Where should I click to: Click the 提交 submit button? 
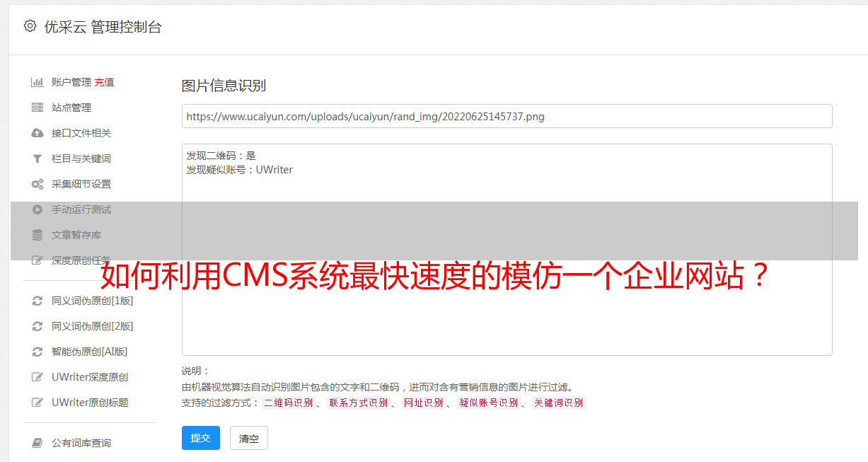click(201, 438)
